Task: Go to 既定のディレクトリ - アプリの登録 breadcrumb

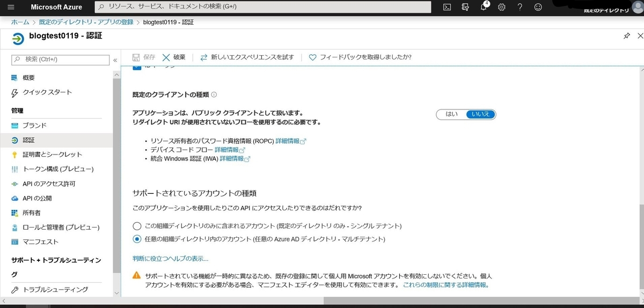Action: (x=85, y=22)
